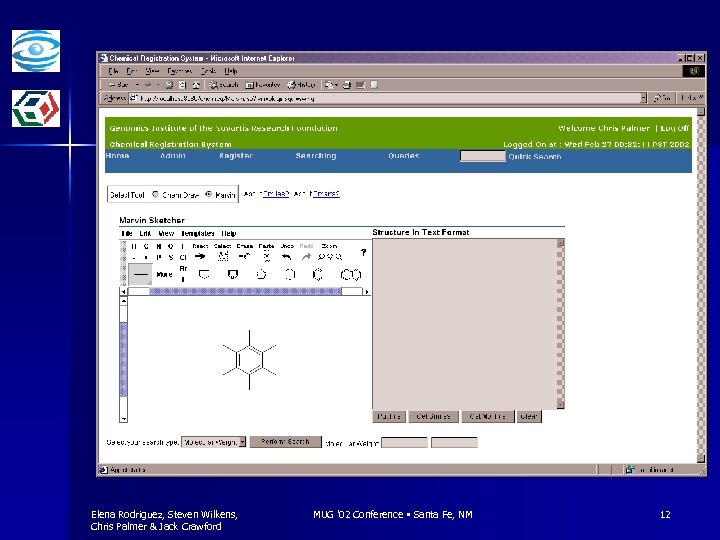Screen dimensions: 720x540
Task: Choose the S atom button
Action: coord(171,258)
